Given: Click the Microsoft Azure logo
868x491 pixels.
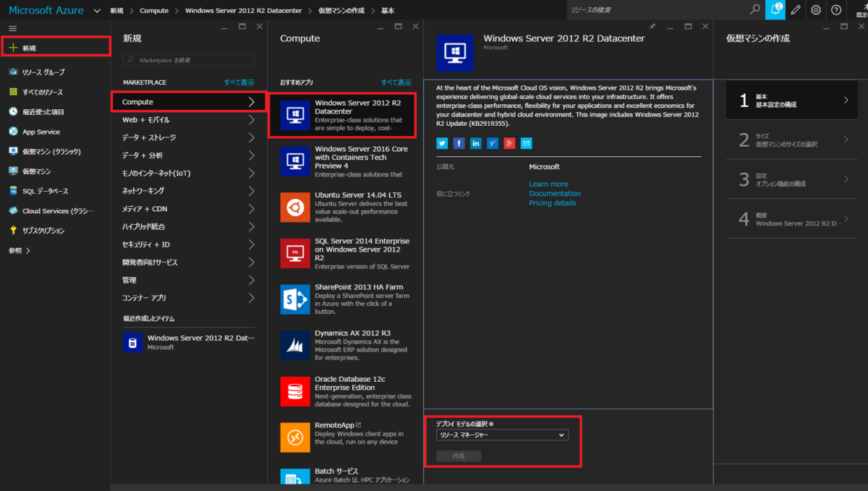Looking at the screenshot, I should (46, 10).
